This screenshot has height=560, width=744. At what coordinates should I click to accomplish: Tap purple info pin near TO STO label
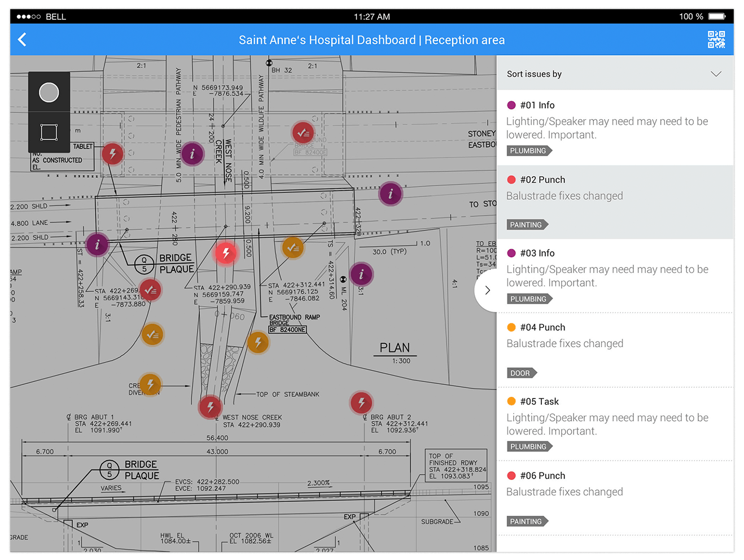pyautogui.click(x=391, y=194)
